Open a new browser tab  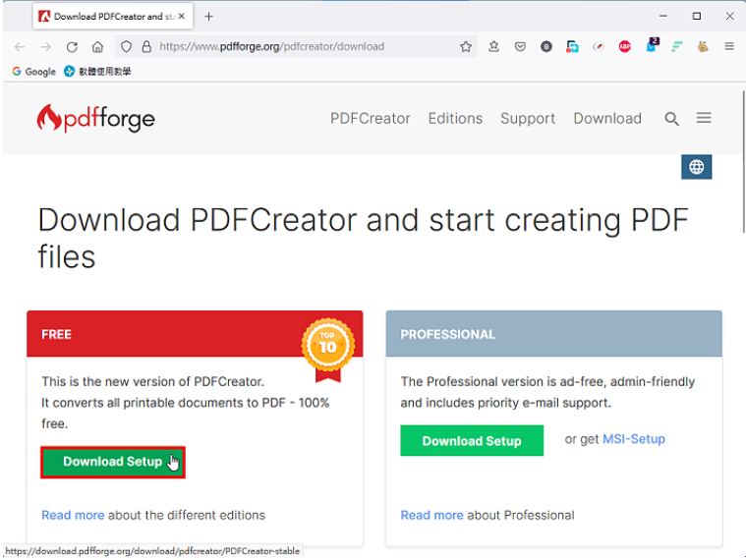pyautogui.click(x=208, y=17)
